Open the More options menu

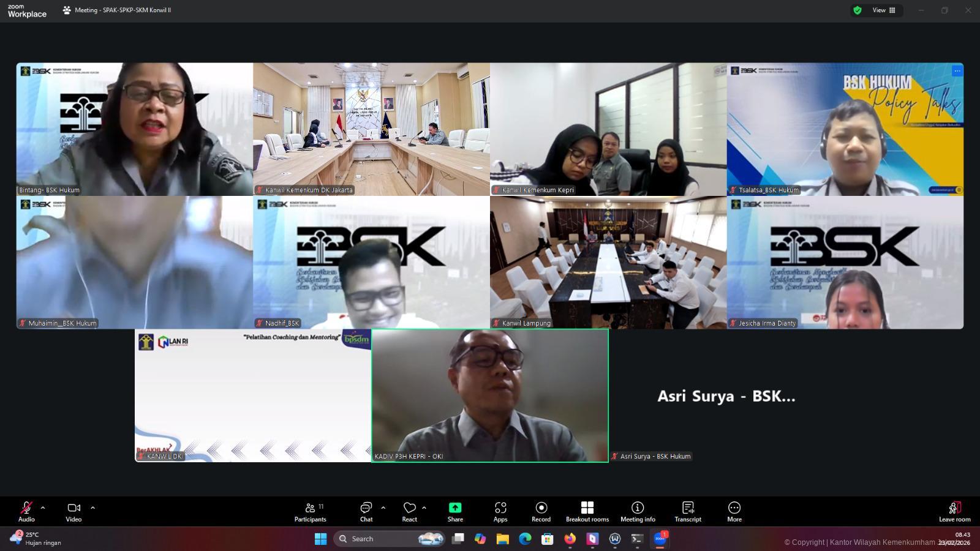pos(734,512)
